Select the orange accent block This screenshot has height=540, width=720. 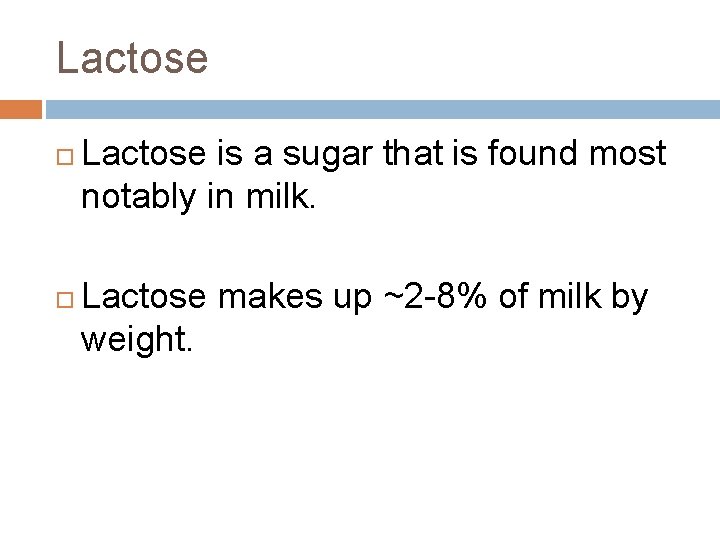click(21, 109)
